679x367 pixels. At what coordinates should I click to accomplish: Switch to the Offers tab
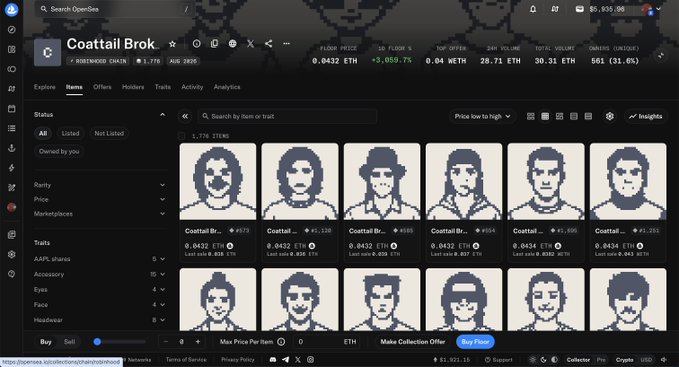click(x=102, y=87)
